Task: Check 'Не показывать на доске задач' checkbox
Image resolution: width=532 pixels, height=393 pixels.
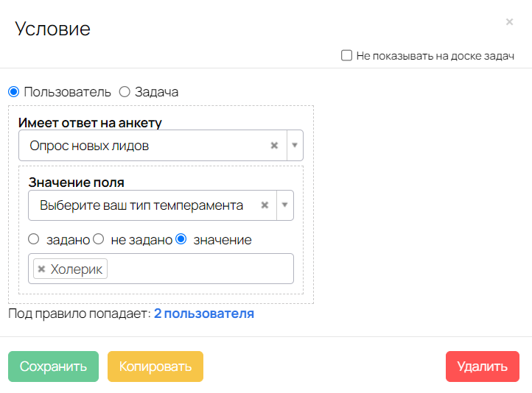Action: (346, 55)
